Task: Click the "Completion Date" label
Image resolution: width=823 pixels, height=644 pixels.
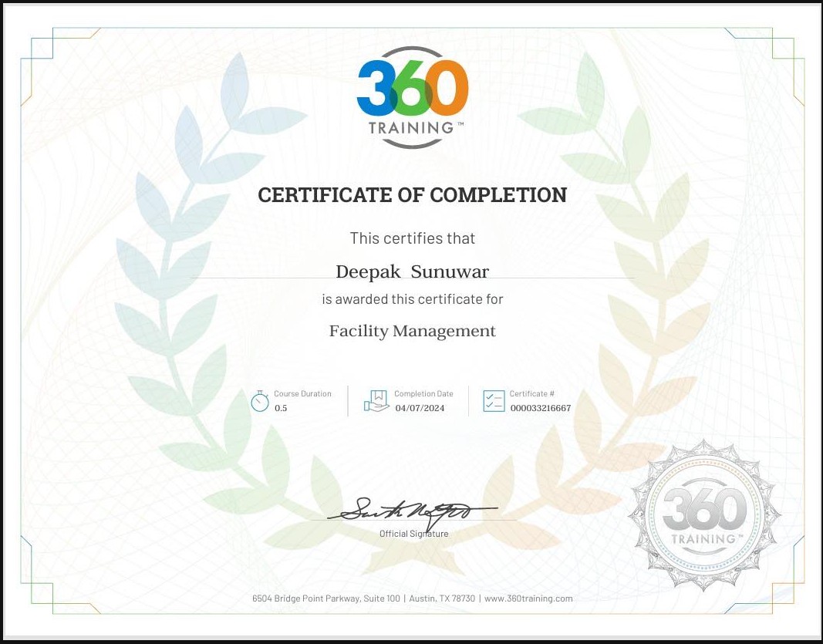Action: pyautogui.click(x=423, y=393)
